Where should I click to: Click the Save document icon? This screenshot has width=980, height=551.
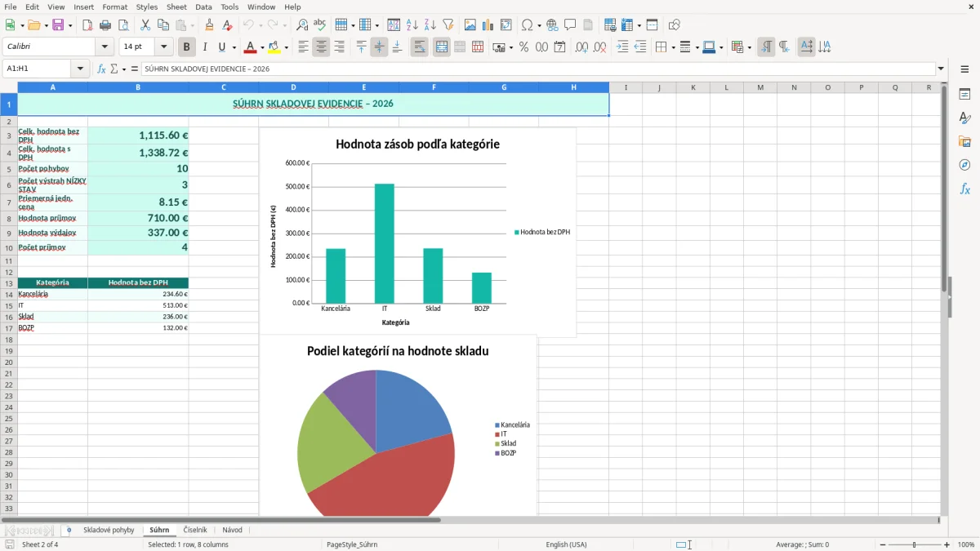[57, 25]
